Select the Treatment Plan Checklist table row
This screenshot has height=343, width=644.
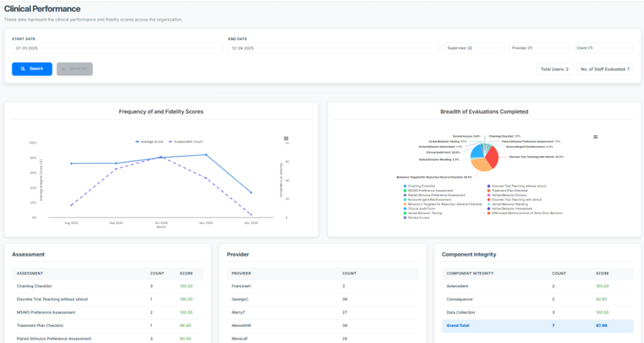[x=107, y=326]
